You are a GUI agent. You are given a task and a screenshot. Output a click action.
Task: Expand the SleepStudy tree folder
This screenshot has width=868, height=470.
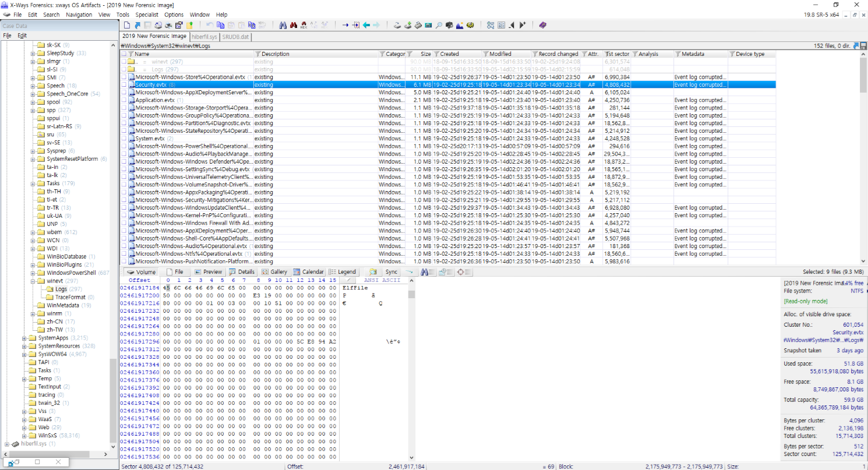click(33, 53)
